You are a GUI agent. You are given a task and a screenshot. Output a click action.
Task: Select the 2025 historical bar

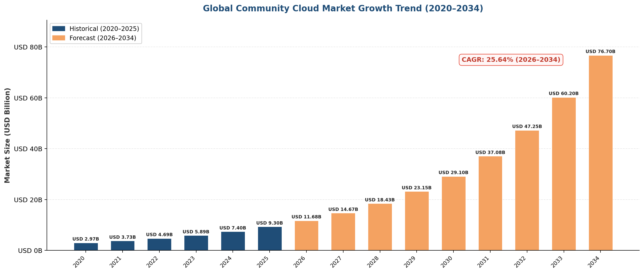point(270,238)
